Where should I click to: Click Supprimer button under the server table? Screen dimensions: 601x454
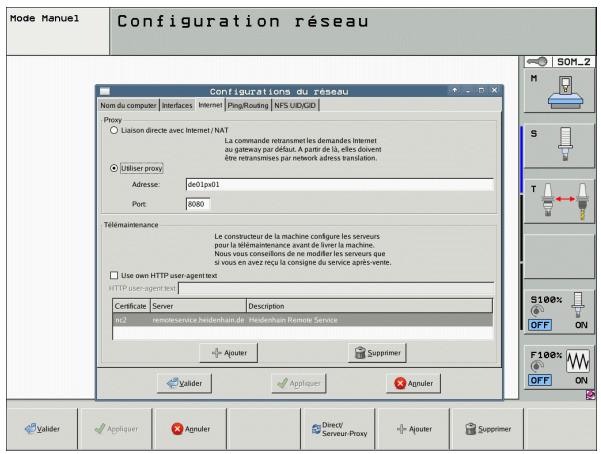click(377, 353)
